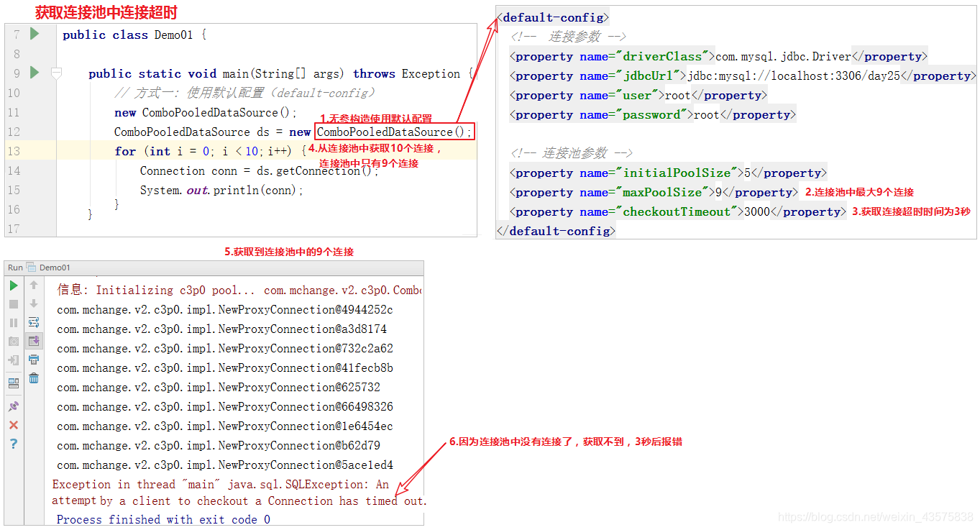Click console line NewProxyConnection@4944252c
The width and height of the screenshot is (980, 530).
pos(225,310)
